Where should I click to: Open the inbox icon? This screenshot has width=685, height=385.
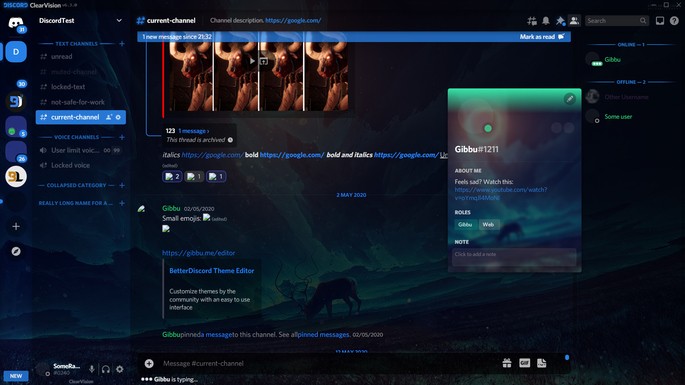(660, 21)
